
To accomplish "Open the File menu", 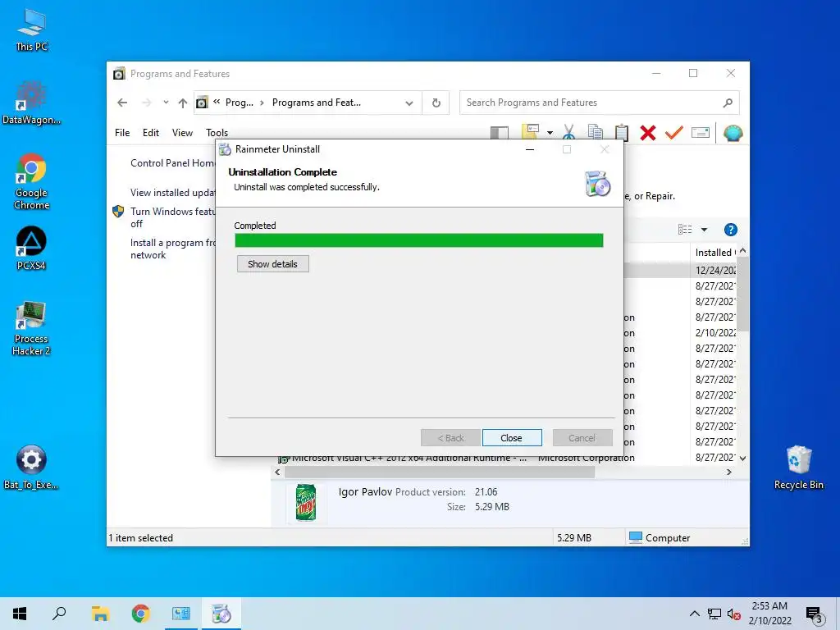I will (x=122, y=132).
